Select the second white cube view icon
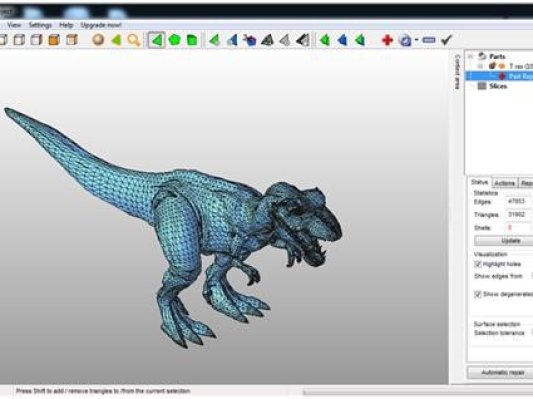533x399 pixels. (19, 40)
